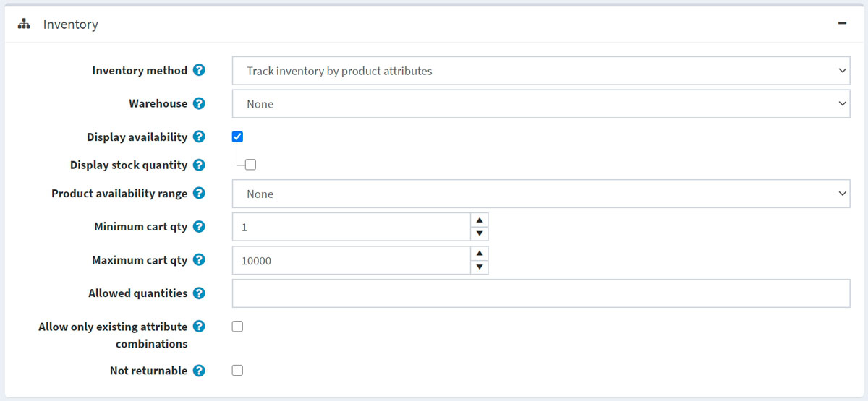The image size is (868, 401).
Task: Click help icon for Minimum cart qty
Action: point(199,227)
